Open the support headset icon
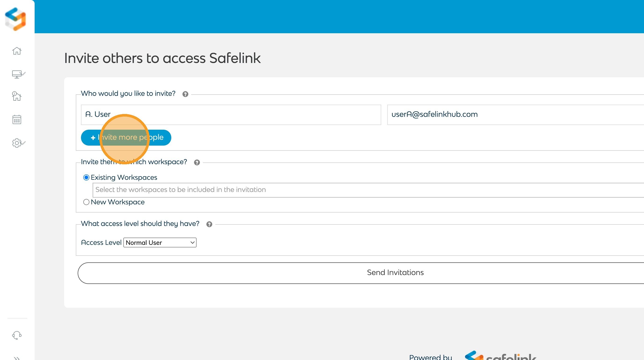Viewport: 644px width, 360px height. pyautogui.click(x=17, y=335)
